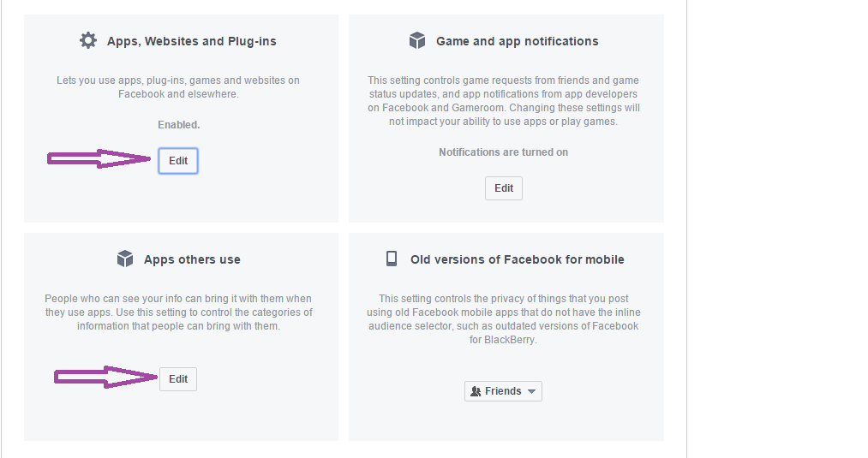This screenshot has width=868, height=458.
Task: Select the Game and app notifications heading
Action: (x=517, y=41)
